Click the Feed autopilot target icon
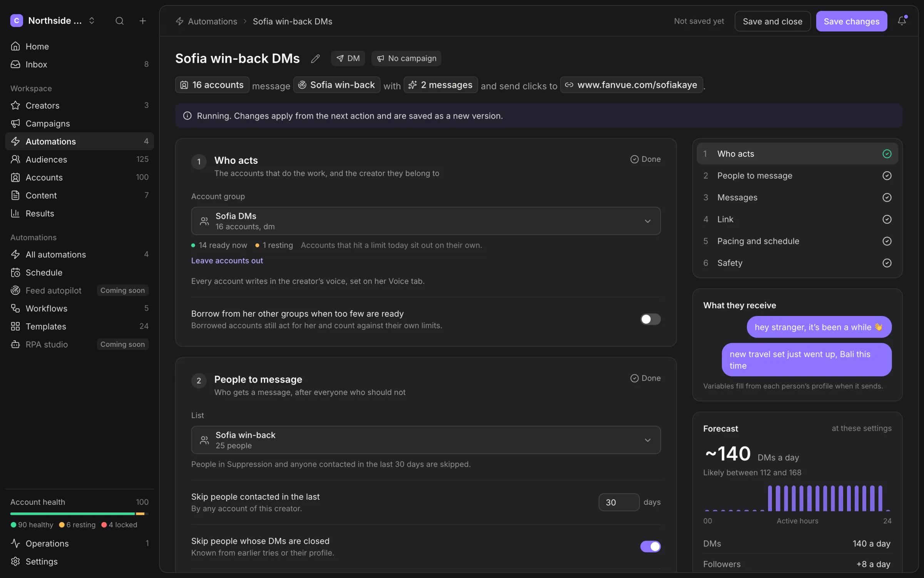The image size is (924, 578). tap(15, 290)
